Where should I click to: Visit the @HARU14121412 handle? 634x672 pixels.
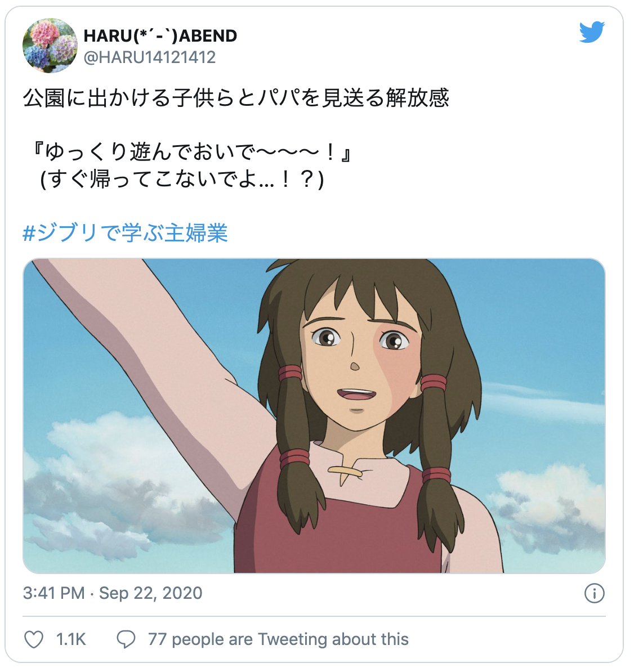pos(150,58)
